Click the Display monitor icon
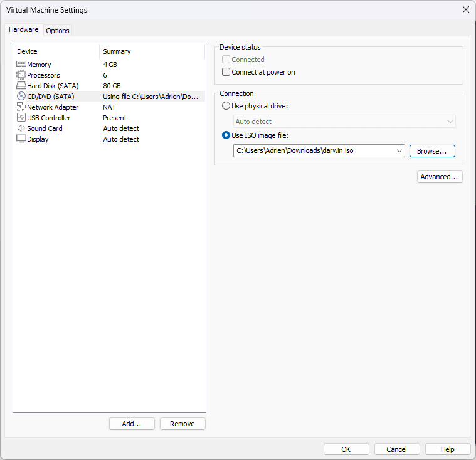 [21, 139]
